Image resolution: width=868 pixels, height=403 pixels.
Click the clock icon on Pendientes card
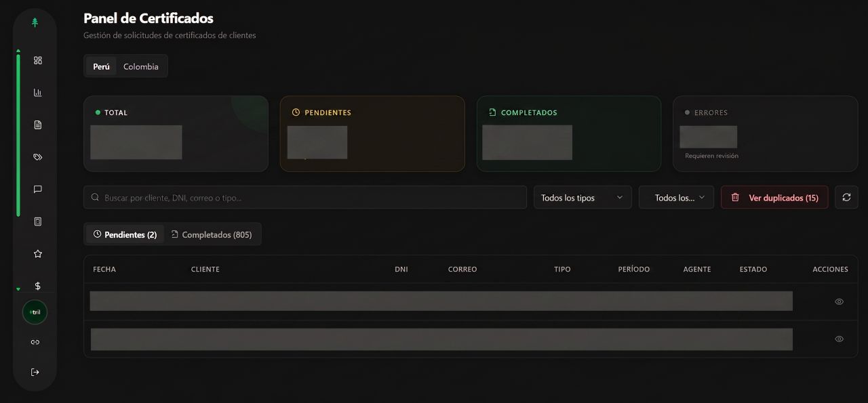coord(296,112)
